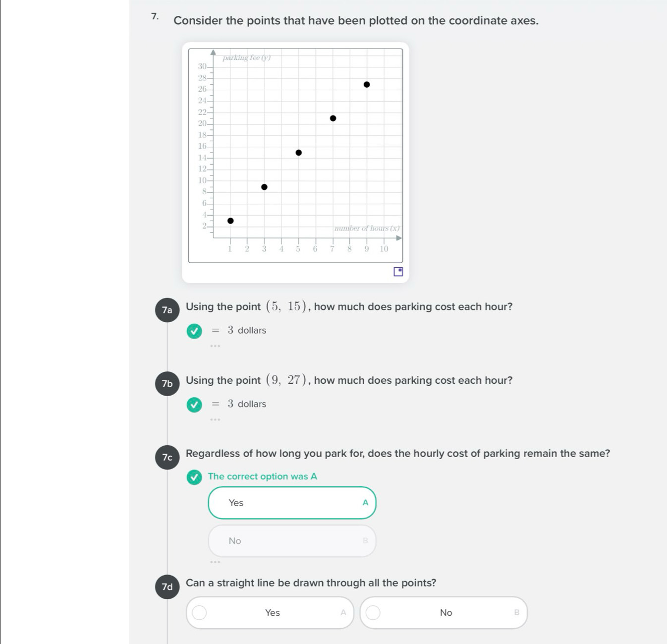Viewport: 667px width, 644px height.
Task: Click the 7d question badge
Action: [x=167, y=587]
